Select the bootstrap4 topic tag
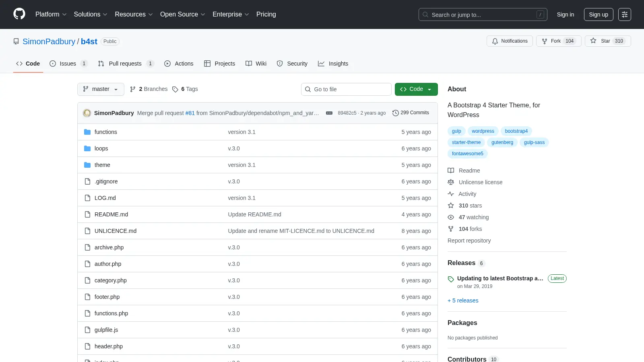 (516, 131)
